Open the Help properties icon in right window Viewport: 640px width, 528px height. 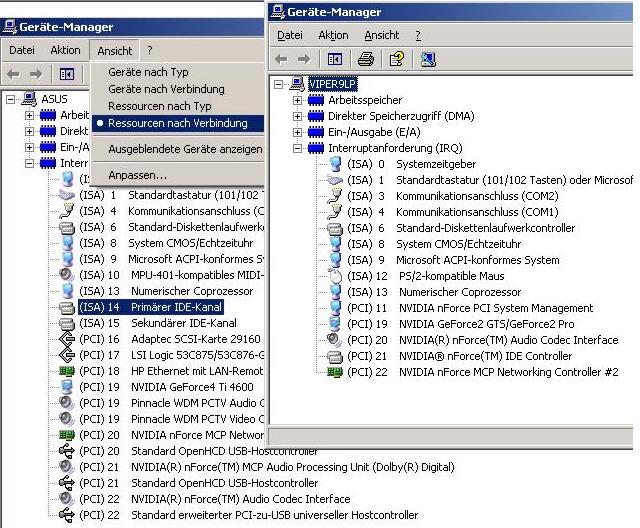click(397, 60)
